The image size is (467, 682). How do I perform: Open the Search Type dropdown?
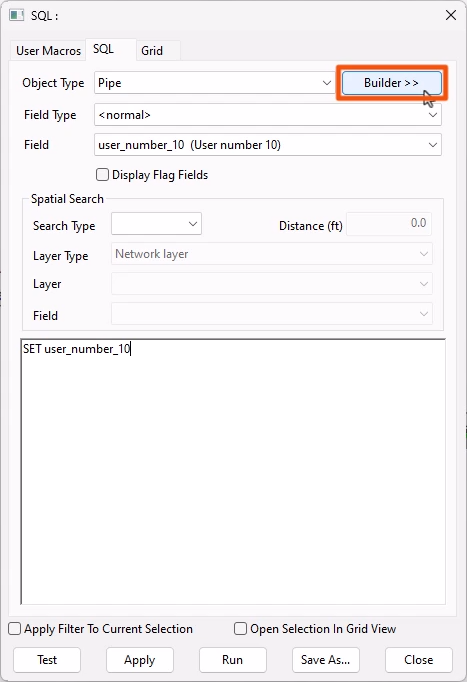156,224
